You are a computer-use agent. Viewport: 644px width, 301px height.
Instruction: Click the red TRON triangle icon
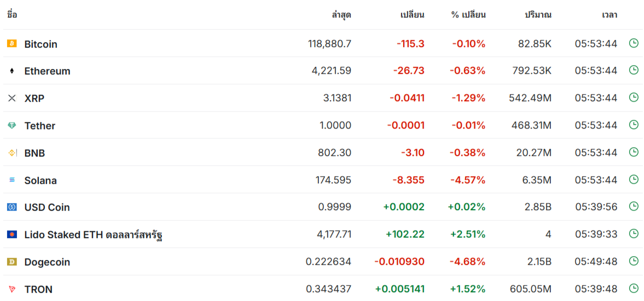pyautogui.click(x=12, y=289)
